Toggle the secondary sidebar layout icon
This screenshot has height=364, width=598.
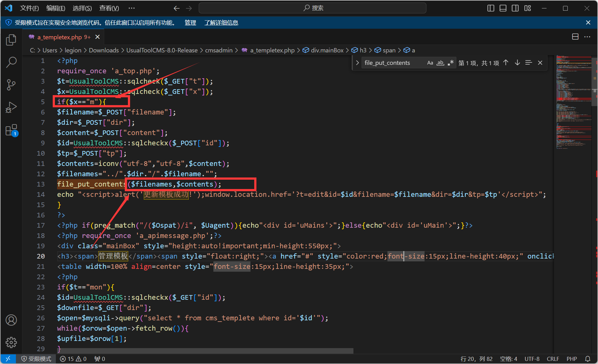(x=515, y=8)
